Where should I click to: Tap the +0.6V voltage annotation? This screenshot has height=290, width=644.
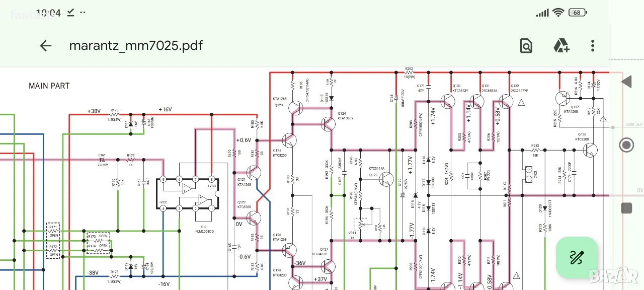pos(244,140)
